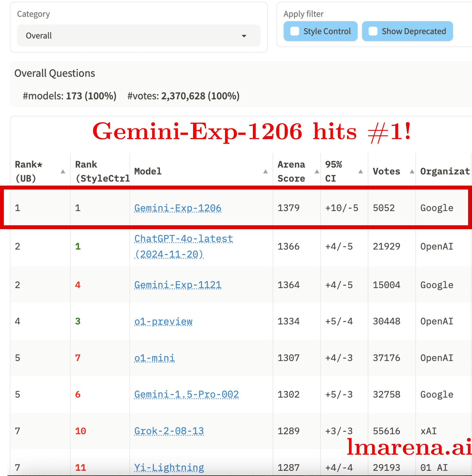
Task: Sort the Model column alphabetically
Action: pos(265,172)
